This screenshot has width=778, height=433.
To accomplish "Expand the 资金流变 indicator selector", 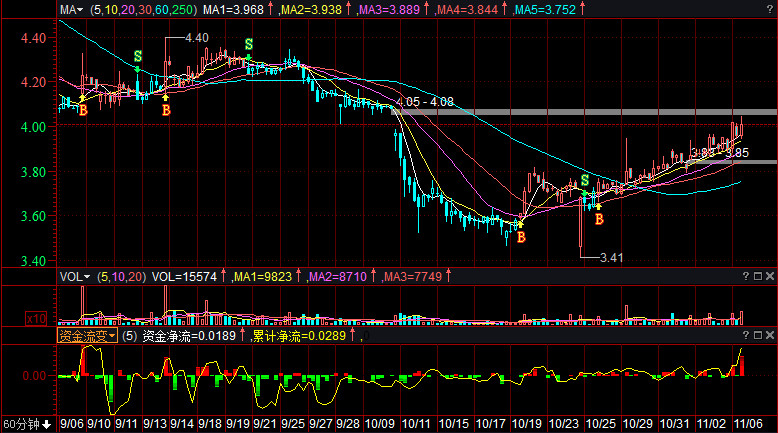I will (x=87, y=337).
